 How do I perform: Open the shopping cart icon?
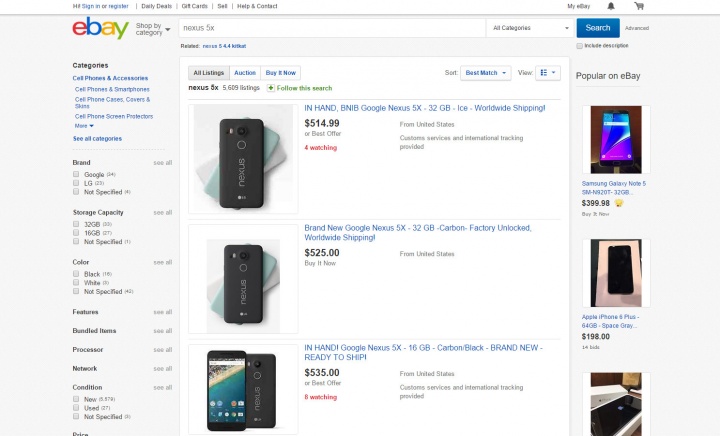coord(639,6)
